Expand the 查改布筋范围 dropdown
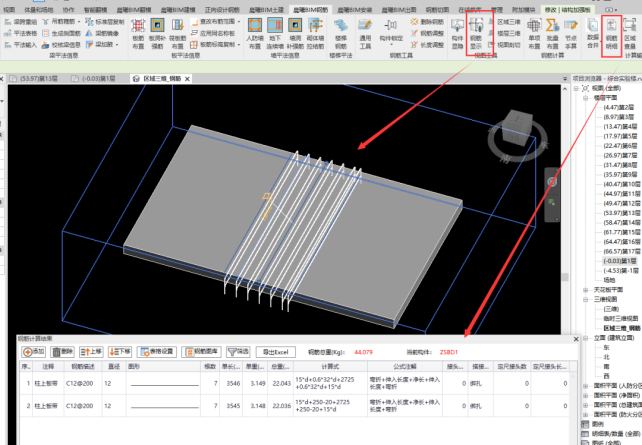Screen dimensions: 642x445 (237, 20)
